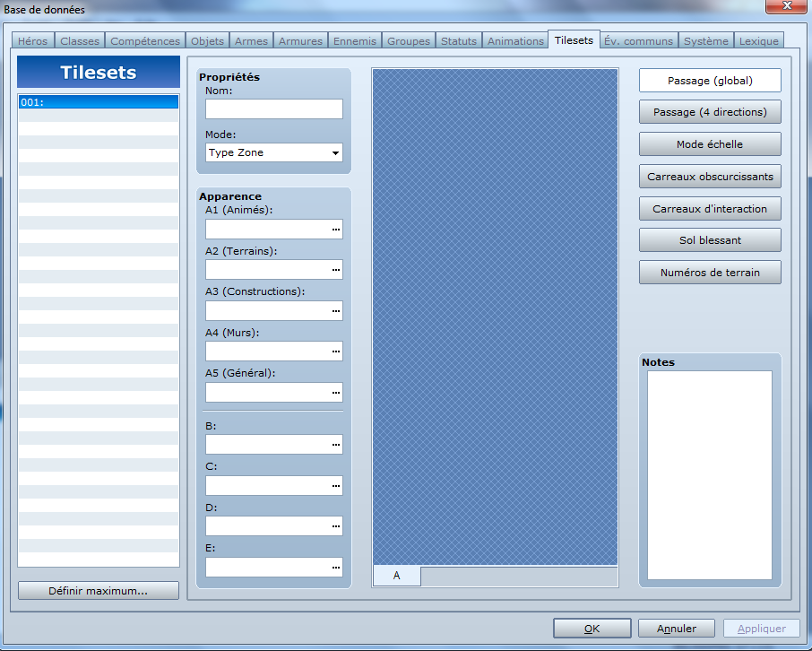Screen dimensions: 812x651
Task: Open the Compétences tab
Action: [x=145, y=41]
